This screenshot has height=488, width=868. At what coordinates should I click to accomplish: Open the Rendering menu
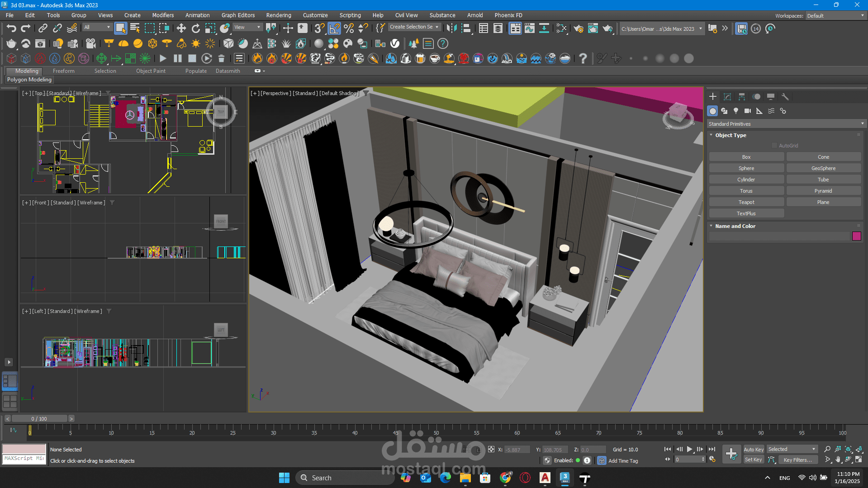click(279, 15)
